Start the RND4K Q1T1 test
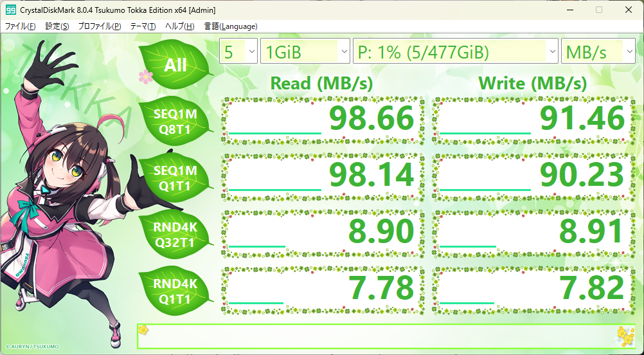This screenshot has width=644, height=355. coord(176,291)
